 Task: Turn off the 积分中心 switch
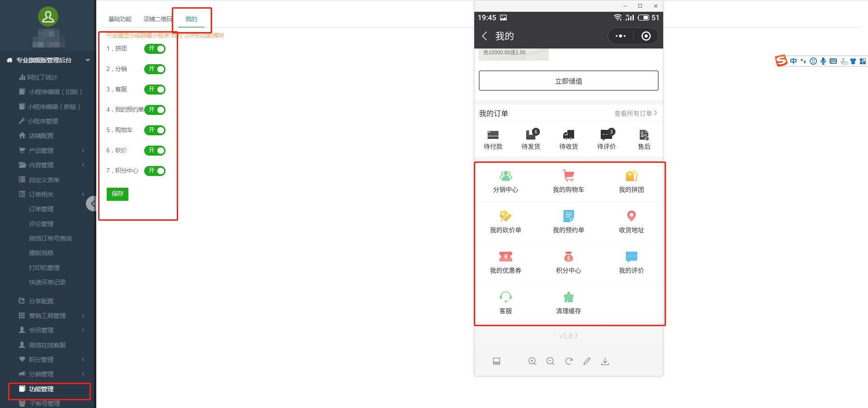point(155,171)
